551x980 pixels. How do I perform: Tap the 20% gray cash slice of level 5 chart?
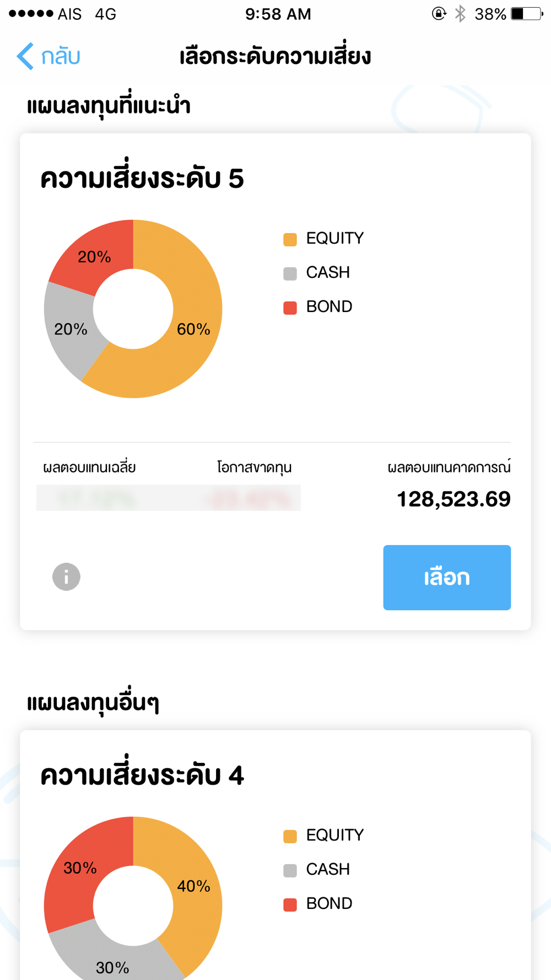pos(71,329)
